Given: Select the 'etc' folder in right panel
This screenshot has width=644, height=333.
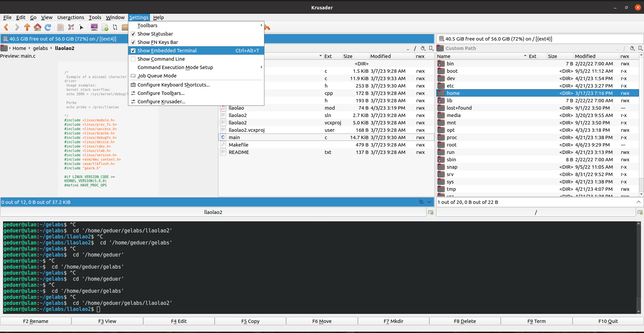Looking at the screenshot, I should tap(538, 86).
